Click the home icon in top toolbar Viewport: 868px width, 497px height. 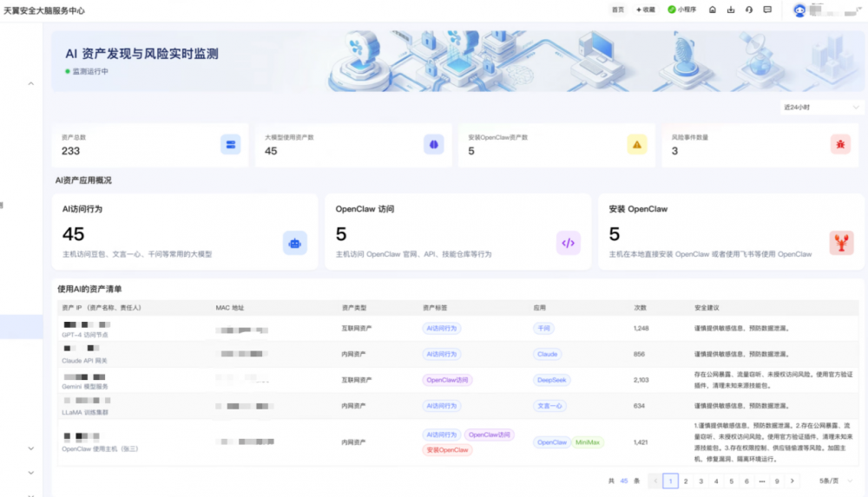[713, 10]
